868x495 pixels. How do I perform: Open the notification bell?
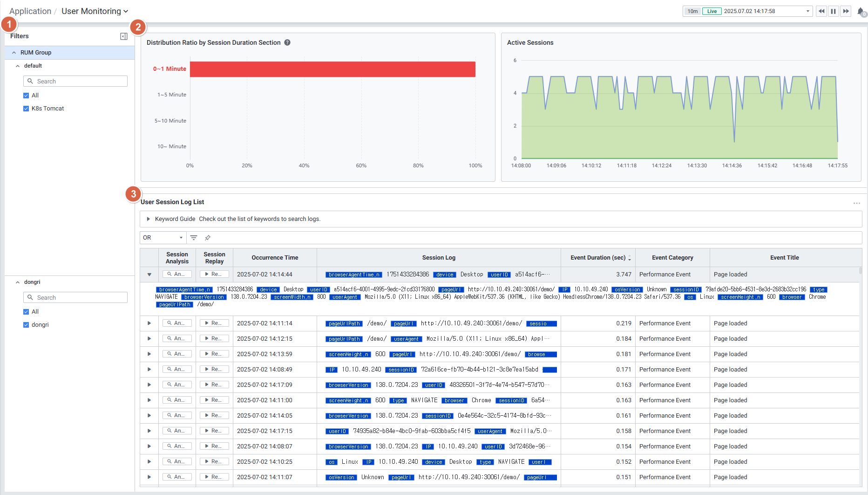861,12
